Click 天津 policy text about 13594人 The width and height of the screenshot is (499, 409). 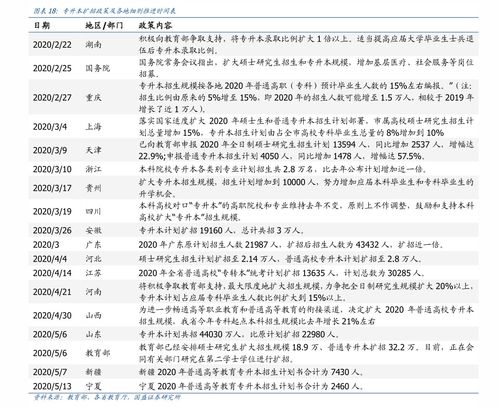(x=306, y=150)
